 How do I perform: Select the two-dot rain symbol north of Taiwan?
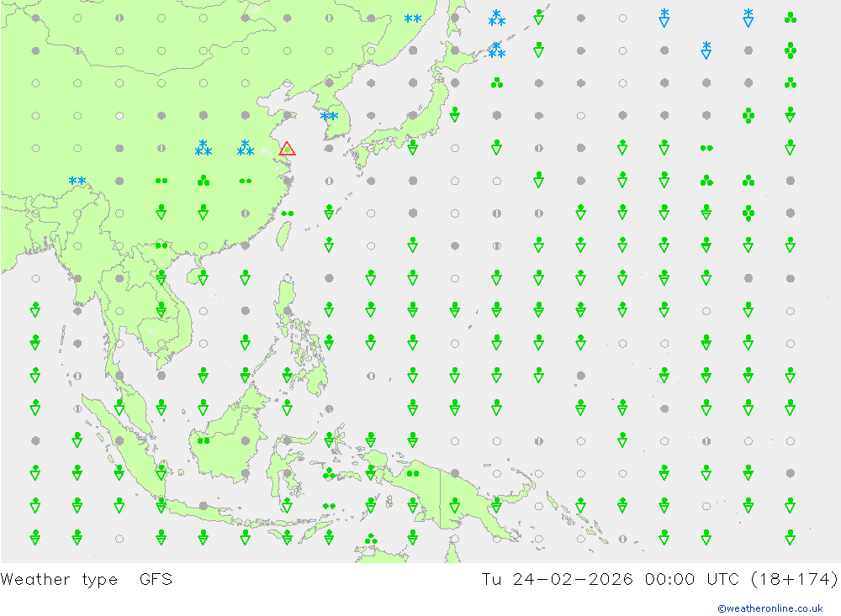click(288, 213)
